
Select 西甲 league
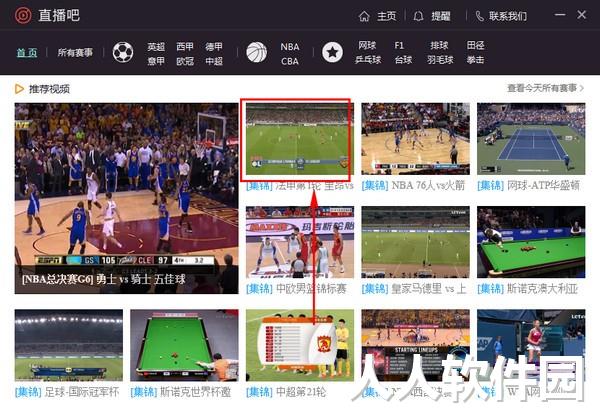[x=185, y=47]
